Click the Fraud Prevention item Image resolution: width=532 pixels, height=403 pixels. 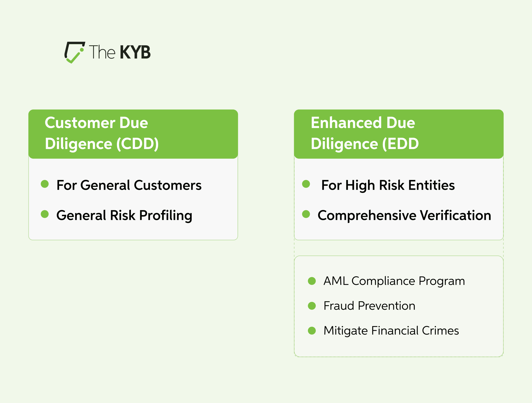point(369,306)
